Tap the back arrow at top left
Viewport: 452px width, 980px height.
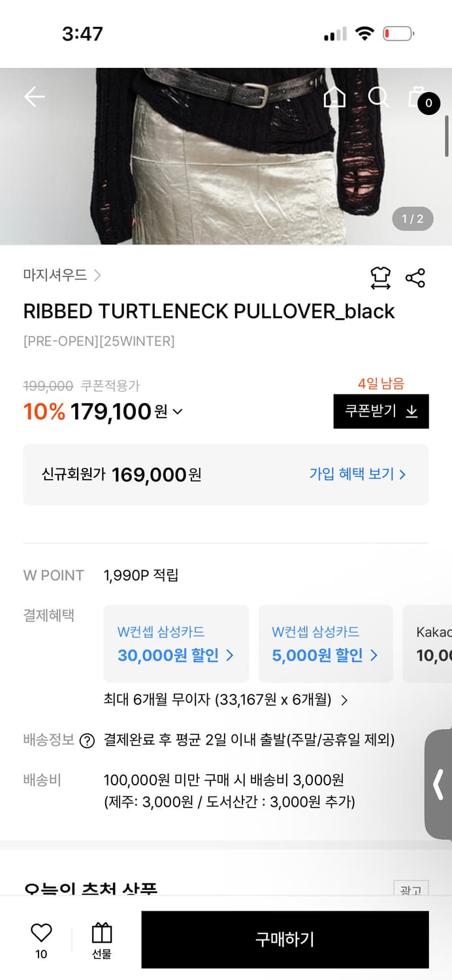tap(34, 96)
